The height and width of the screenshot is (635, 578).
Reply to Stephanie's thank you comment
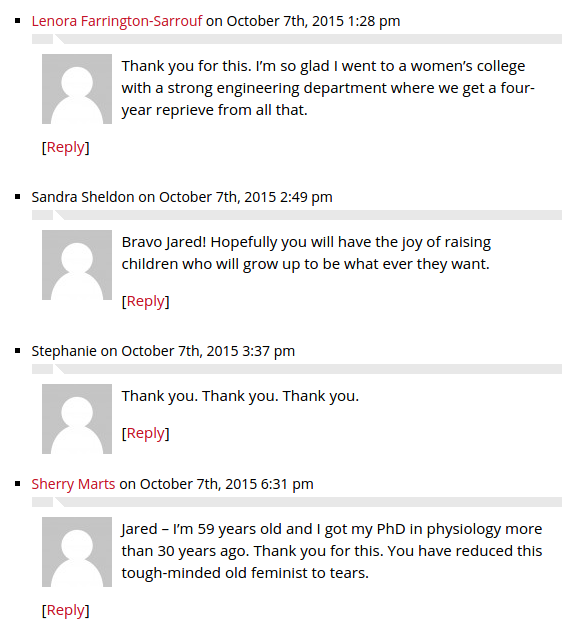(146, 433)
